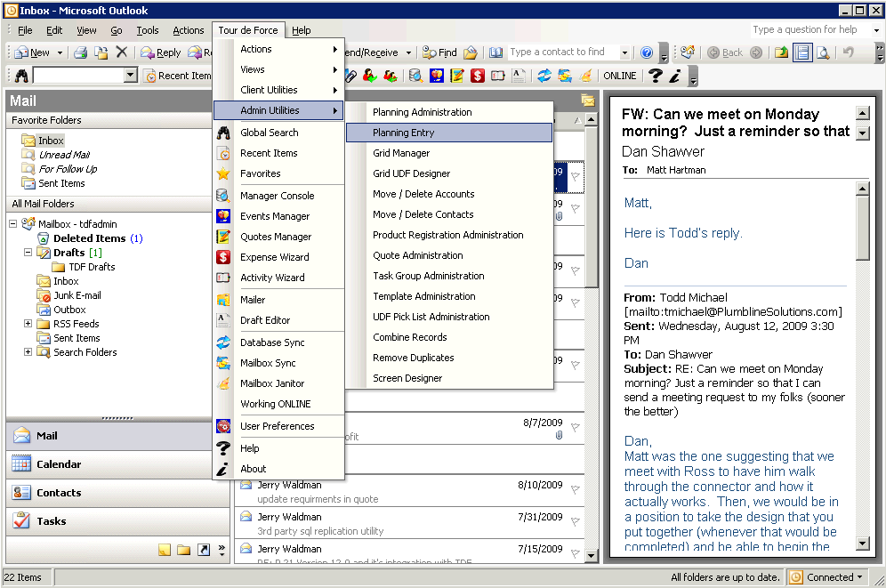Click the black question mark toolbar icon

pos(655,75)
